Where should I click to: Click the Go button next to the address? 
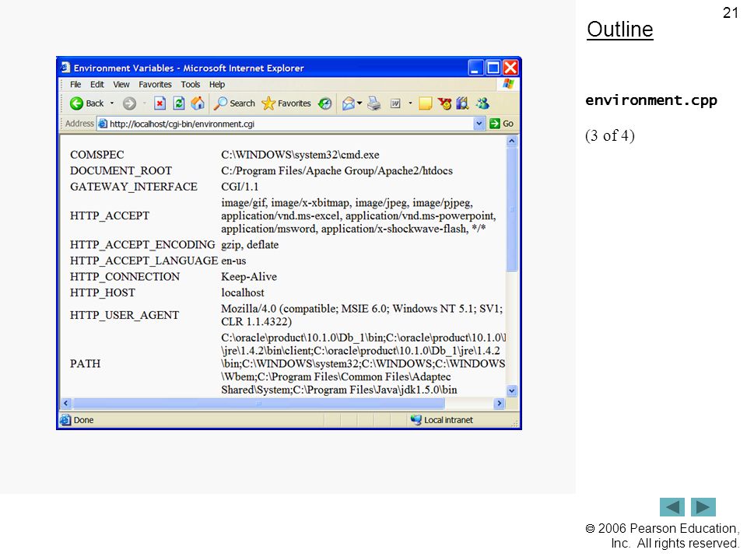coord(502,124)
